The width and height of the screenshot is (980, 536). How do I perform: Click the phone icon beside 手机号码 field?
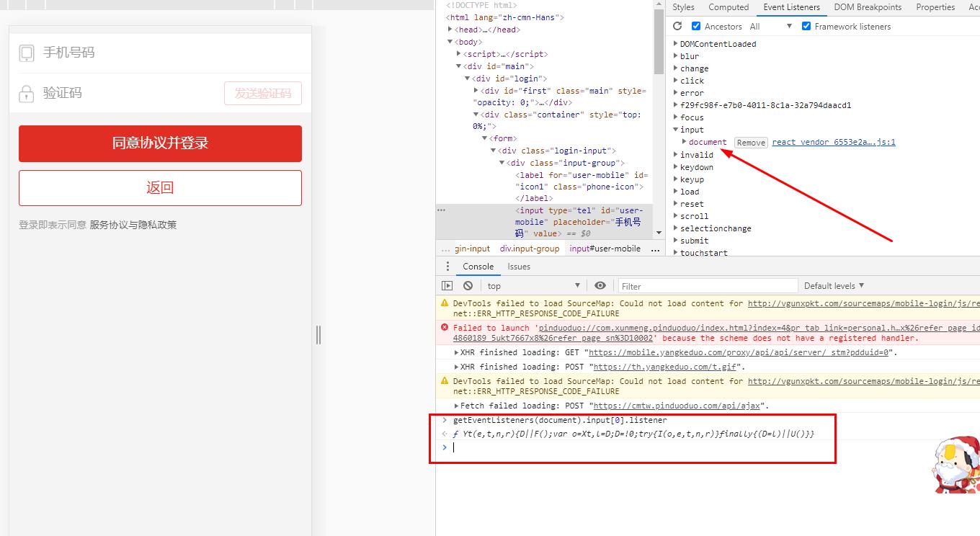[x=27, y=52]
